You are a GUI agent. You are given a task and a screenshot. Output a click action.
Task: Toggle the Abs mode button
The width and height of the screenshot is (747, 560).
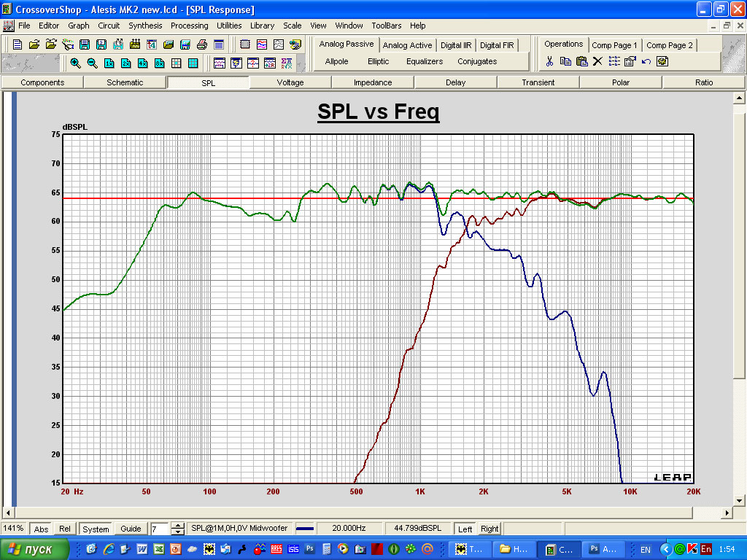[x=42, y=529]
